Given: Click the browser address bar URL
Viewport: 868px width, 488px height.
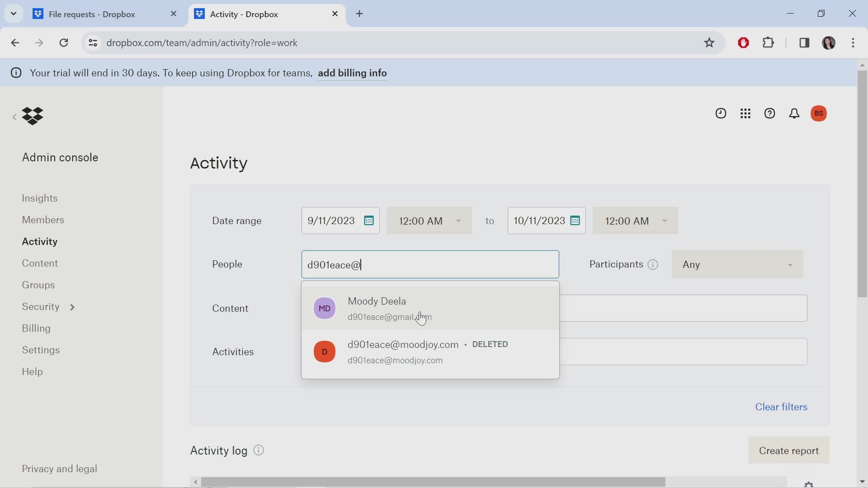Looking at the screenshot, I should pos(202,43).
